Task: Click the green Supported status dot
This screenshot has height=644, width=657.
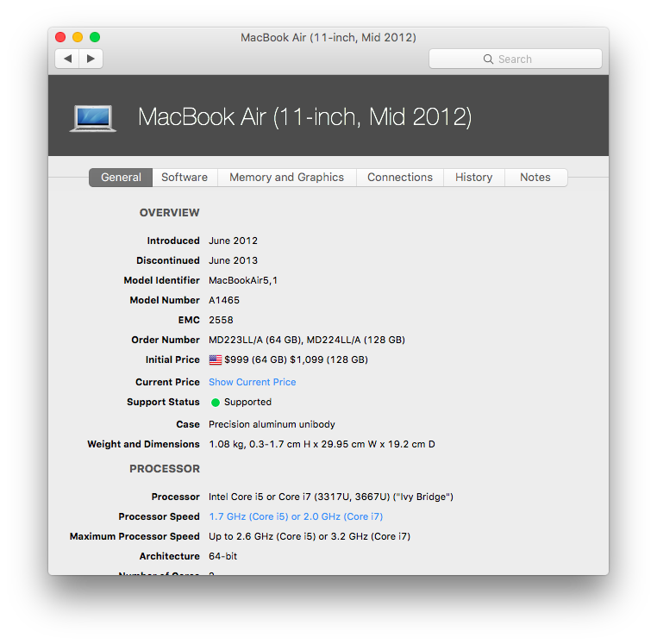Action: [216, 403]
